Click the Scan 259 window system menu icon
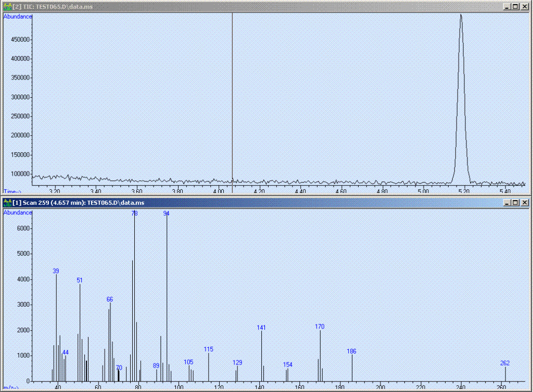 pyautogui.click(x=7, y=202)
